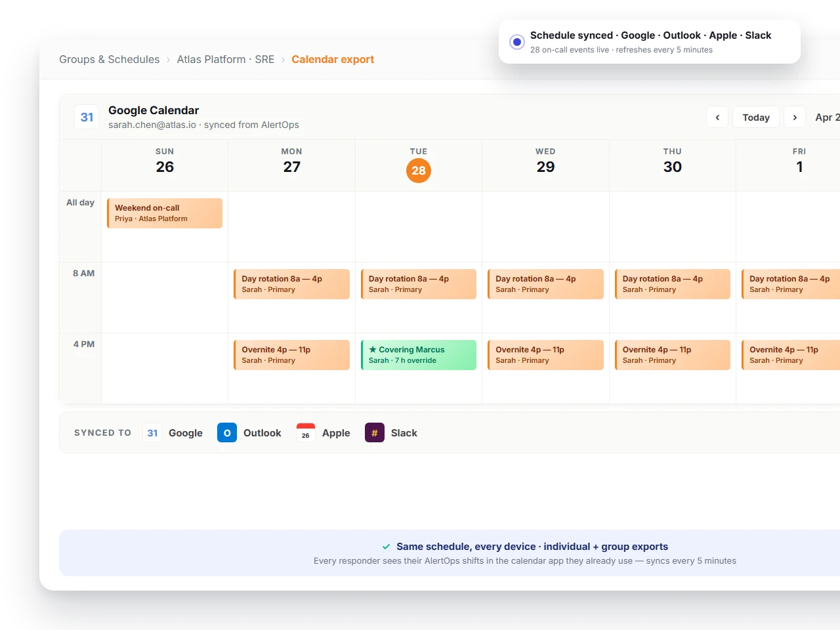
Task: Open Atlas Platform · SRE breadcrumb
Action: pyautogui.click(x=226, y=59)
